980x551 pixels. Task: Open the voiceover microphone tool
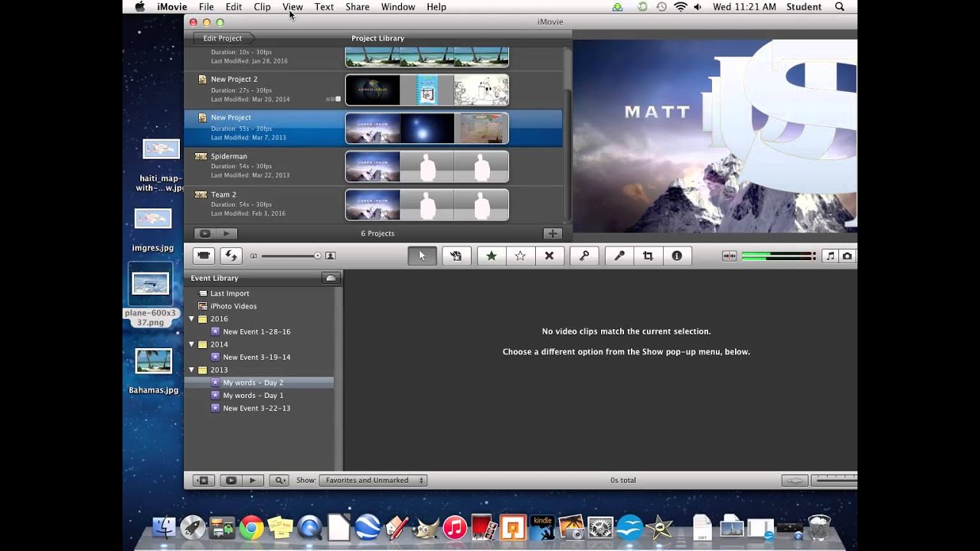[x=619, y=256]
